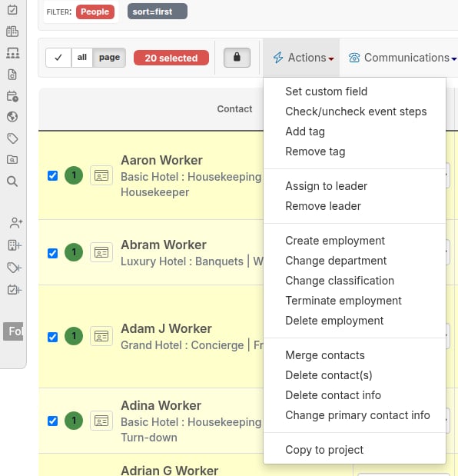Open the folder search icon in sidebar
The height and width of the screenshot is (476, 458).
(12, 160)
